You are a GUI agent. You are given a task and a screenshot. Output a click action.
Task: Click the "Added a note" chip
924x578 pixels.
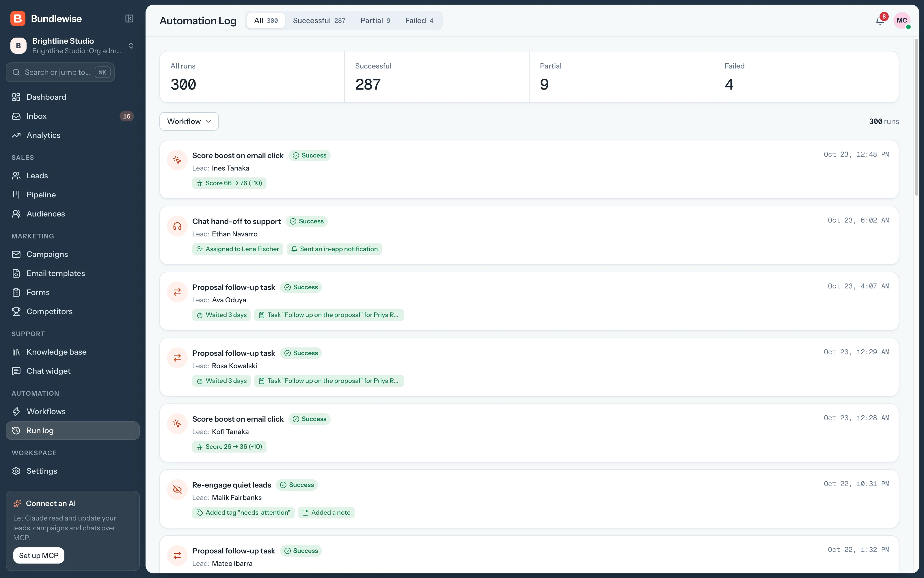coord(326,513)
